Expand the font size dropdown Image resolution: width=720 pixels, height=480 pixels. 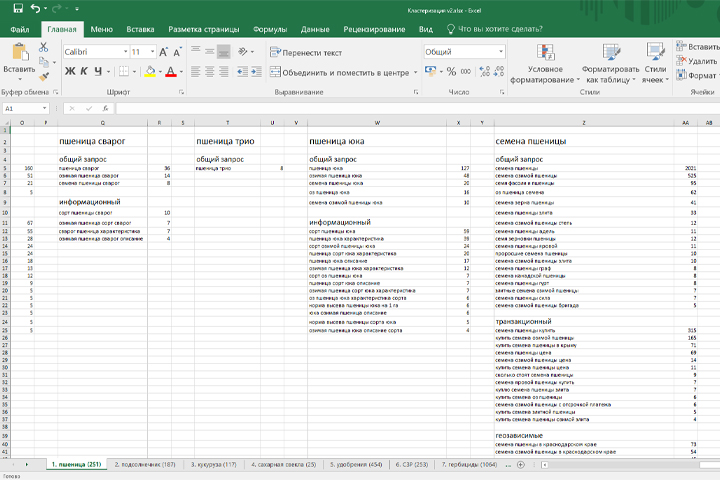pos(151,52)
